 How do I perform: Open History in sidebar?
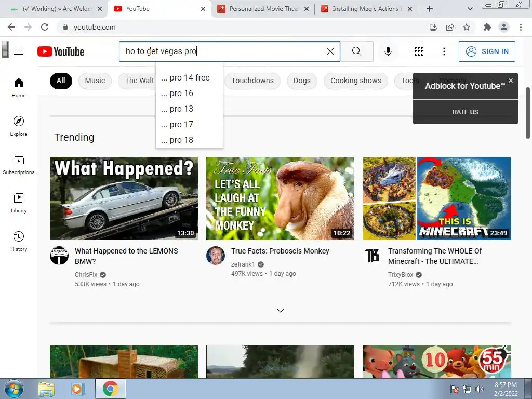(x=19, y=241)
